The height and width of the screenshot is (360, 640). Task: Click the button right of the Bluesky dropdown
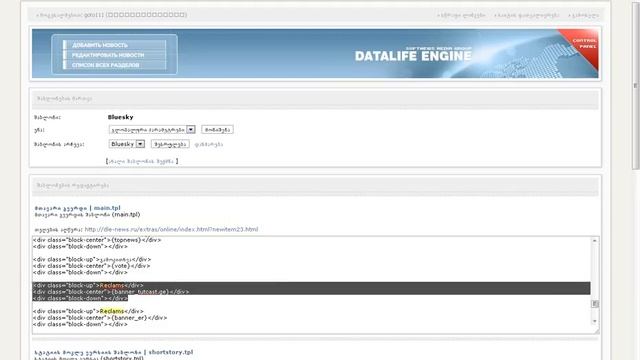click(170, 144)
